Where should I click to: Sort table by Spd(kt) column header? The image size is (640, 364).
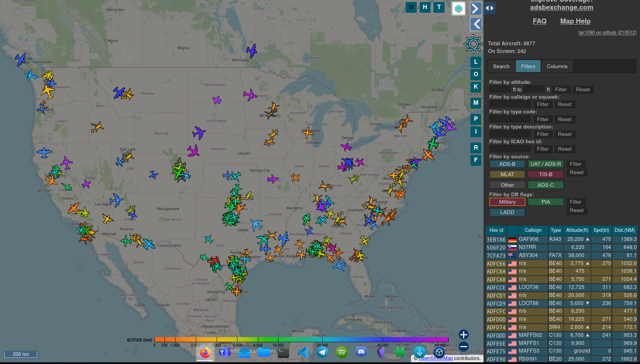[x=601, y=230]
